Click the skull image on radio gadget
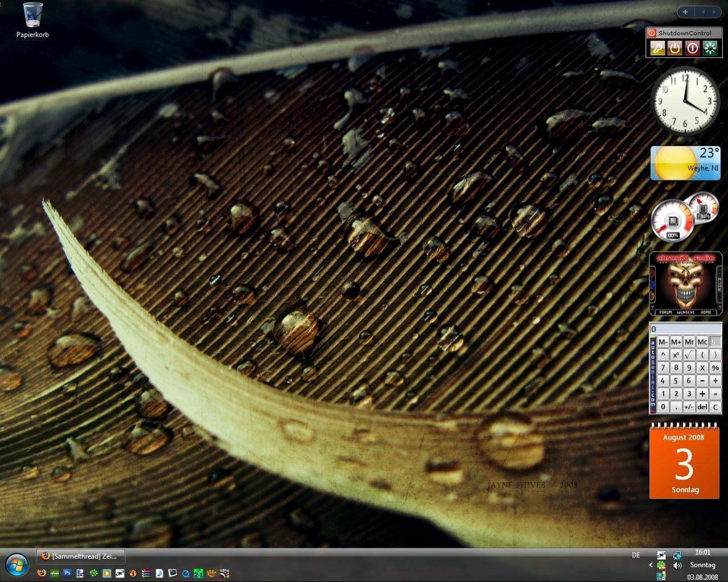This screenshot has height=582, width=728. click(686, 285)
